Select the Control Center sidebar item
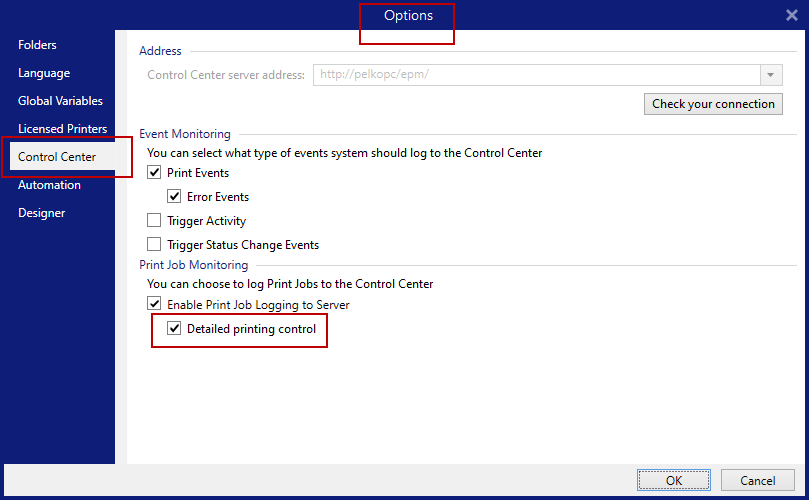809x500 pixels. point(57,157)
